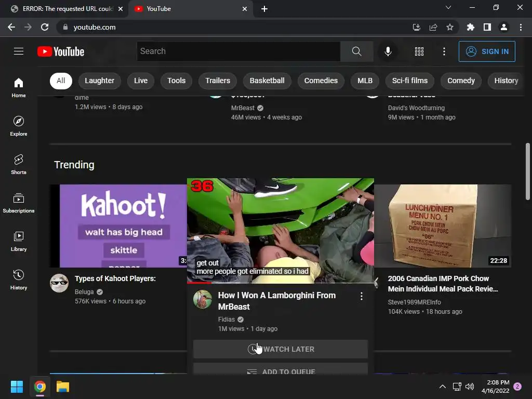532x399 pixels.
Task: Select the Comedy filter chip
Action: pos(461,81)
